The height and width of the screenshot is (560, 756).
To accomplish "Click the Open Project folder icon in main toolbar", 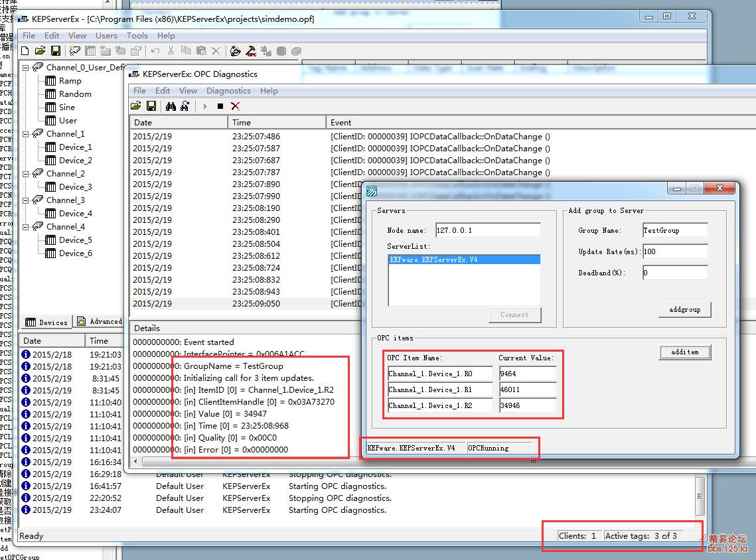I will [x=40, y=50].
